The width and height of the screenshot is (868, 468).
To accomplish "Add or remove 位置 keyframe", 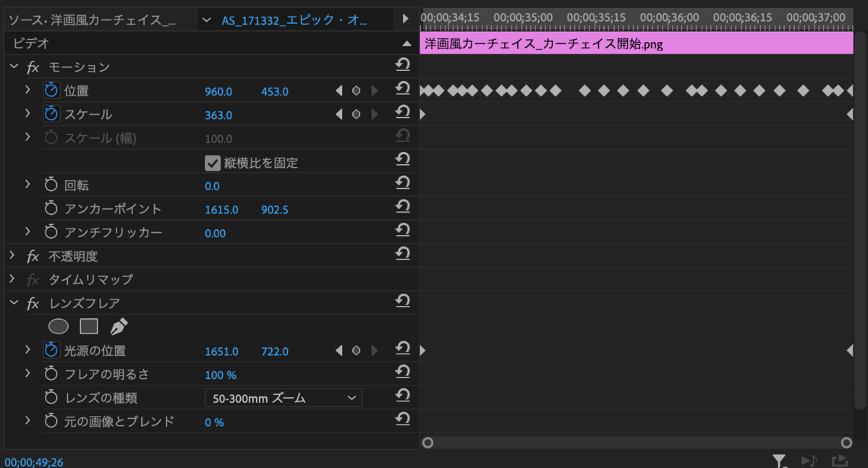I will (356, 91).
